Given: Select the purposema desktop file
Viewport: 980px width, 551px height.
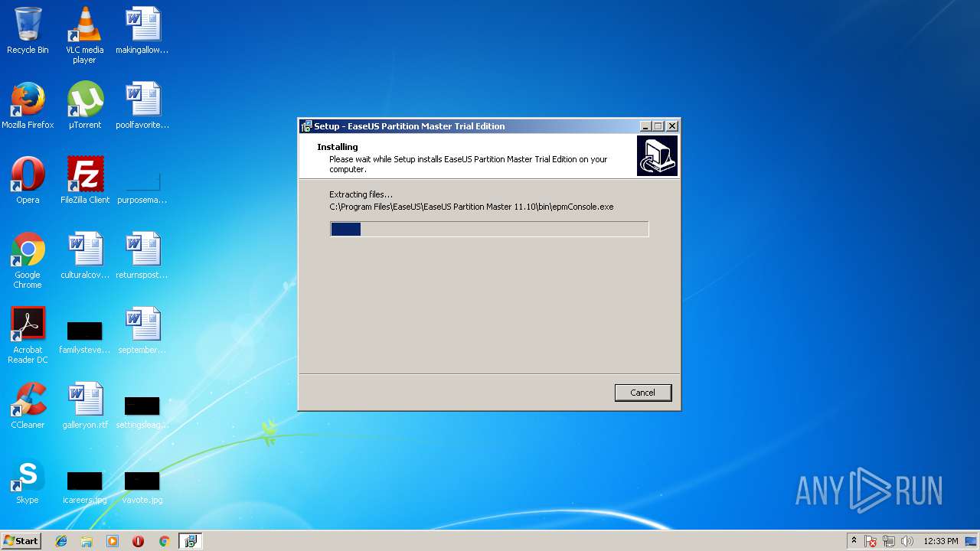Looking at the screenshot, I should [x=142, y=188].
